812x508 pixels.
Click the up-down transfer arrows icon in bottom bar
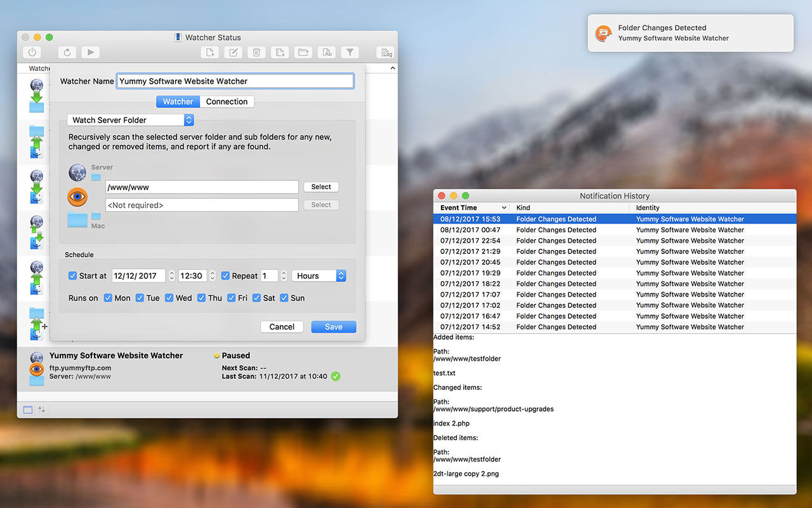[42, 410]
